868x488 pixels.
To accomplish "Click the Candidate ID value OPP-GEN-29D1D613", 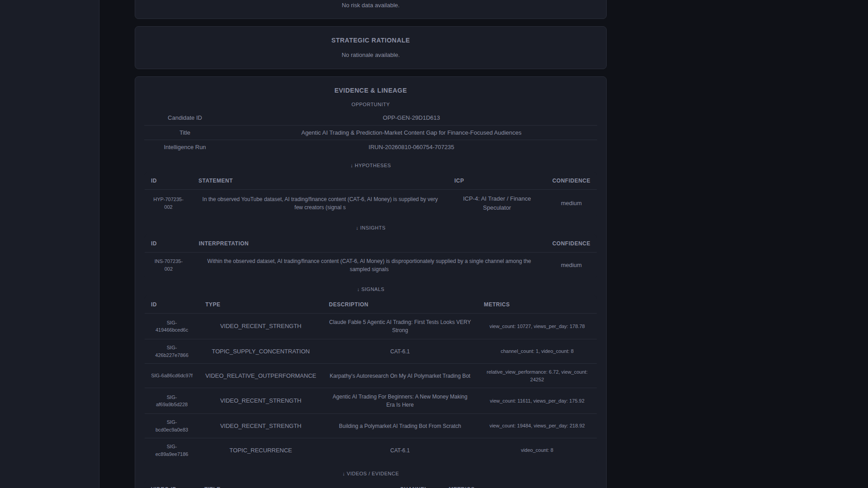I will pos(411,118).
